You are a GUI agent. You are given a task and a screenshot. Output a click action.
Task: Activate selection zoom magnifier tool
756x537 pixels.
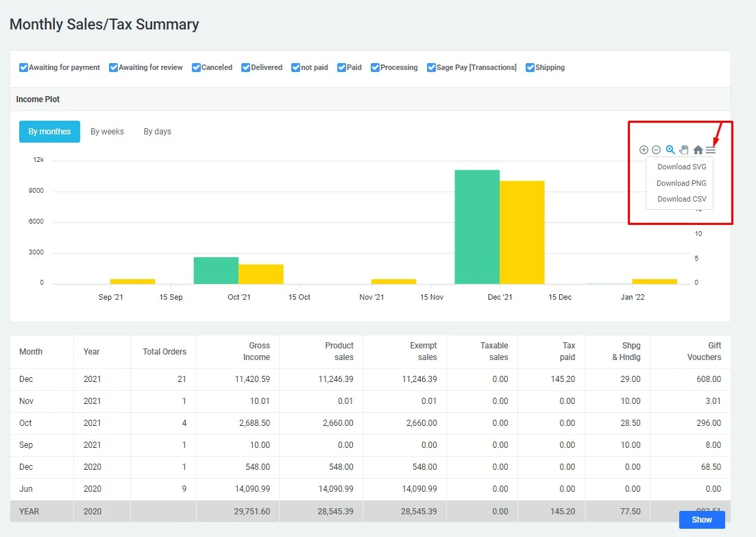(x=670, y=150)
